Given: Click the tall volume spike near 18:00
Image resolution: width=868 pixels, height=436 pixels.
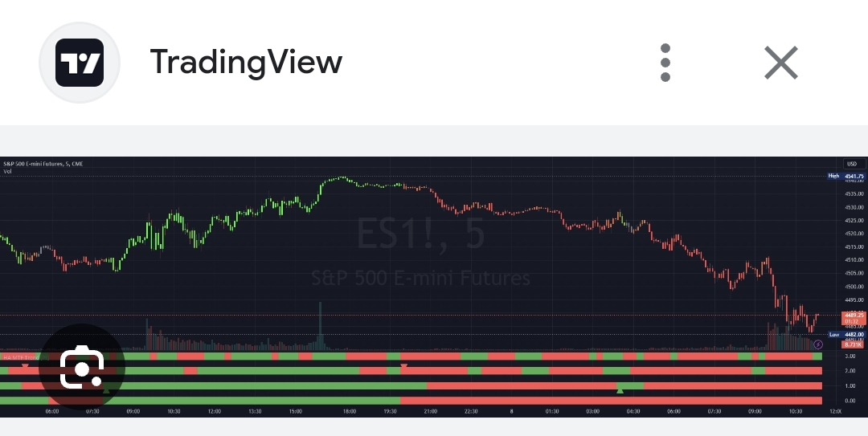Looking at the screenshot, I should 320,325.
